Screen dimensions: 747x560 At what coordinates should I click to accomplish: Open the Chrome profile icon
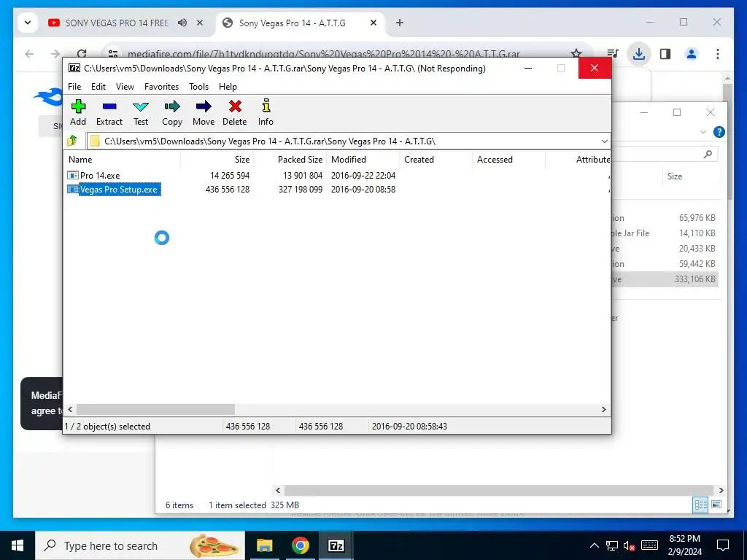[x=692, y=54]
